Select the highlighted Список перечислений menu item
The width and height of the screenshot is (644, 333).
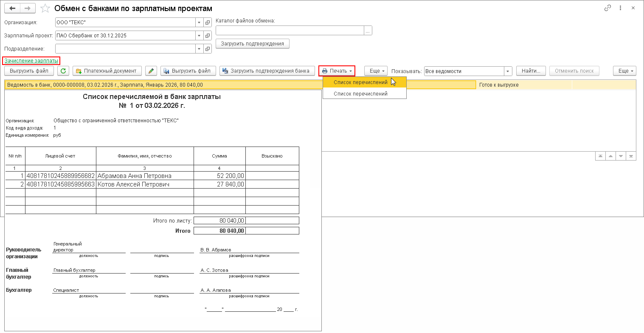(365, 82)
